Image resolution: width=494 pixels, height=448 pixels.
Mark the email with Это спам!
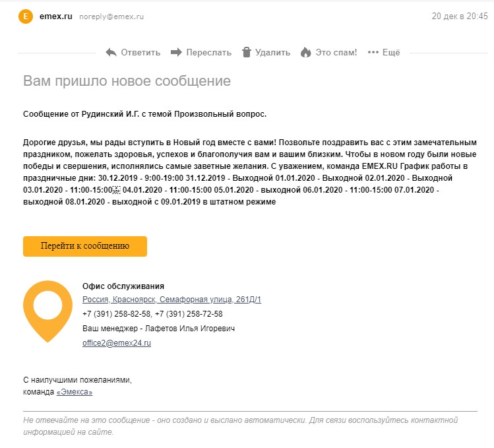click(336, 52)
